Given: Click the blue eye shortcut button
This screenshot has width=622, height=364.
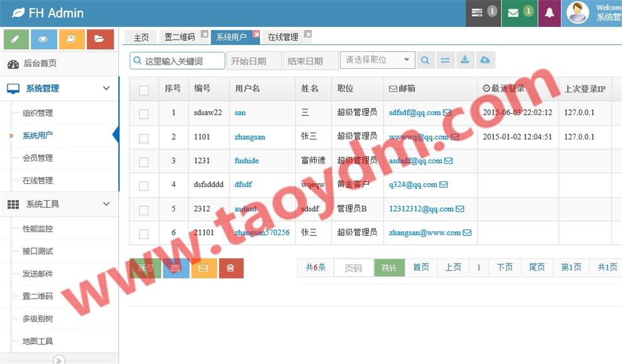Looking at the screenshot, I should pyautogui.click(x=43, y=39).
